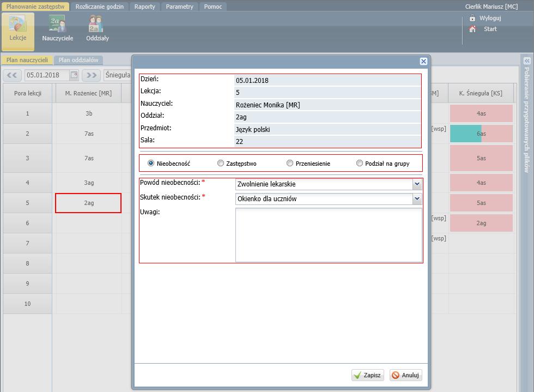534x392 pixels.
Task: Click the 7as cell in lesson 3
Action: coord(89,158)
